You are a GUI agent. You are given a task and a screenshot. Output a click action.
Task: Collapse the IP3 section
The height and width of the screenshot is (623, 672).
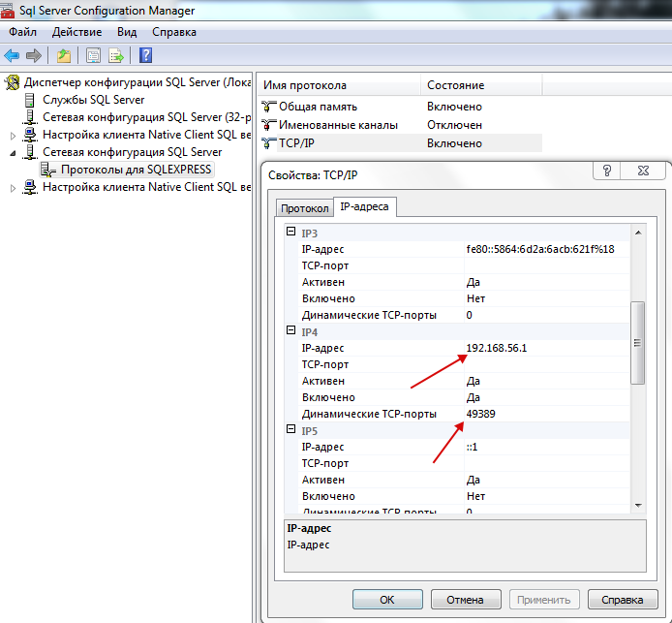tap(291, 232)
